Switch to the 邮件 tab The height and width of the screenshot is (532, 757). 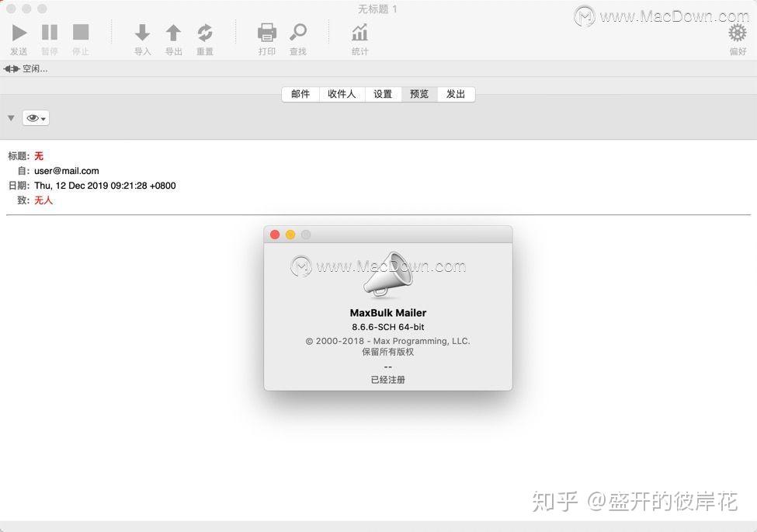(300, 94)
